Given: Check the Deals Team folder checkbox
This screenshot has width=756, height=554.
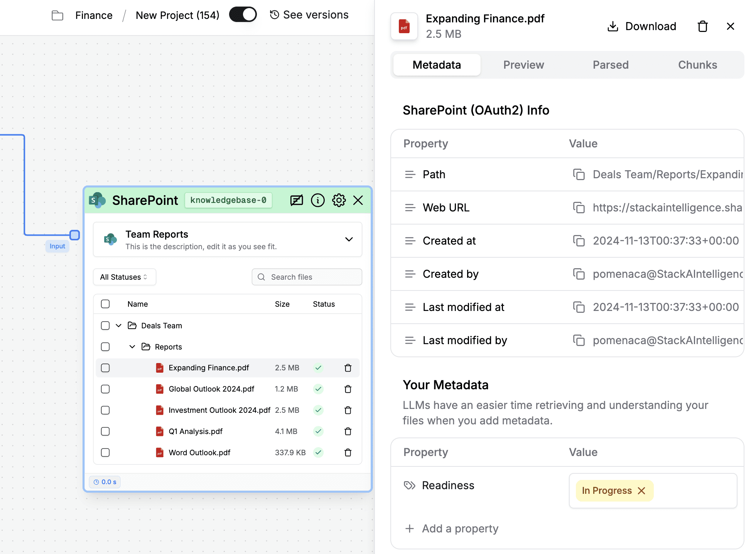Looking at the screenshot, I should [x=105, y=326].
